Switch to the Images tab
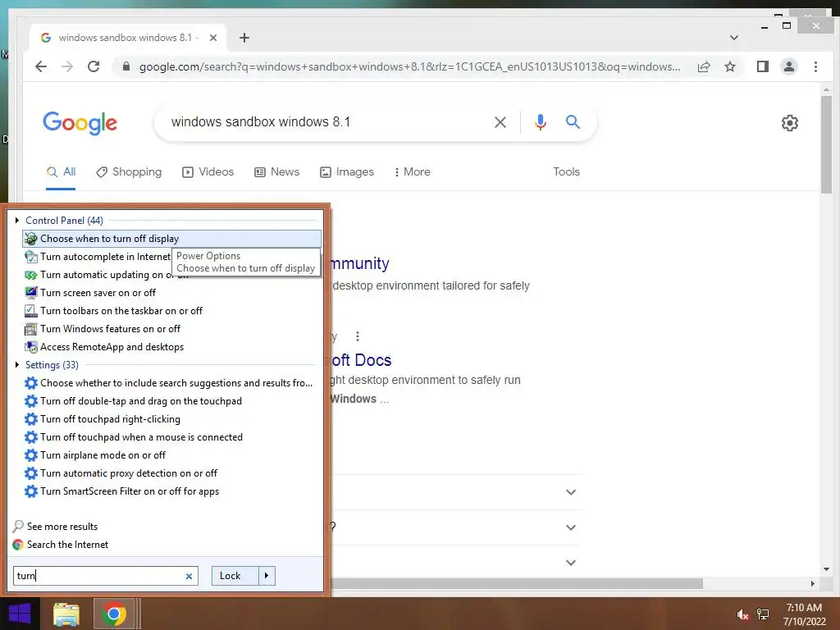 click(x=347, y=172)
